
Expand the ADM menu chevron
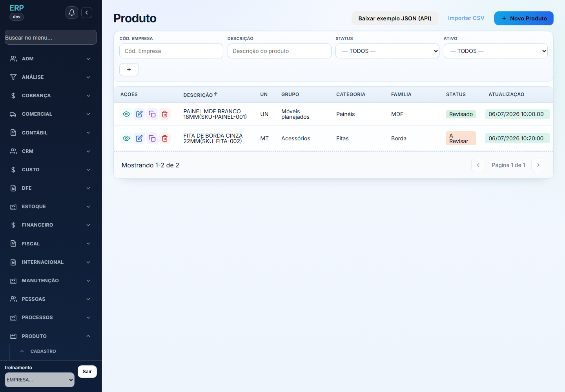88,59
